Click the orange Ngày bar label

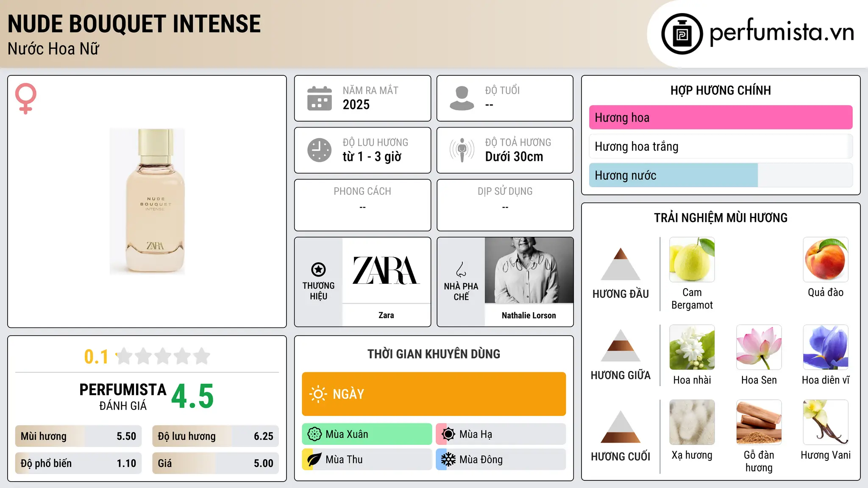348,394
